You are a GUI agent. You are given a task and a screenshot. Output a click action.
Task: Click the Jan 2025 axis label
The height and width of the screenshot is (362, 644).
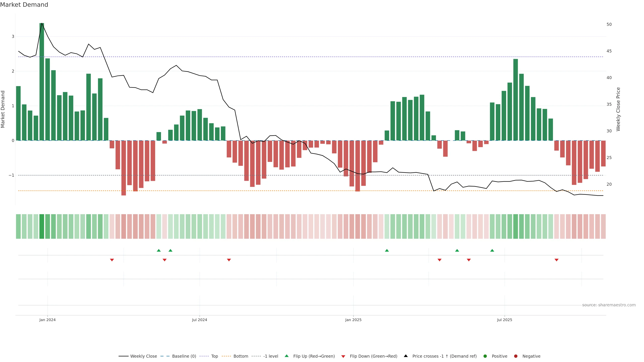pos(353,320)
